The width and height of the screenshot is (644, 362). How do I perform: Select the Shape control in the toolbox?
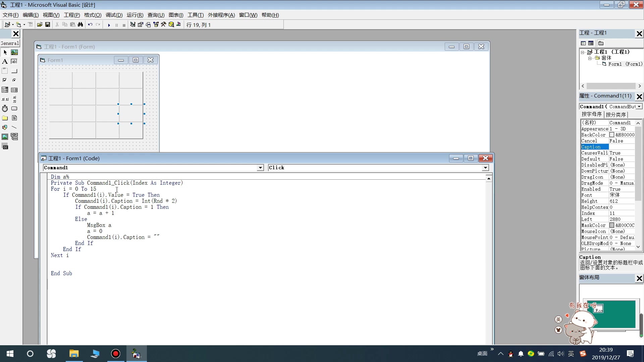click(x=5, y=127)
